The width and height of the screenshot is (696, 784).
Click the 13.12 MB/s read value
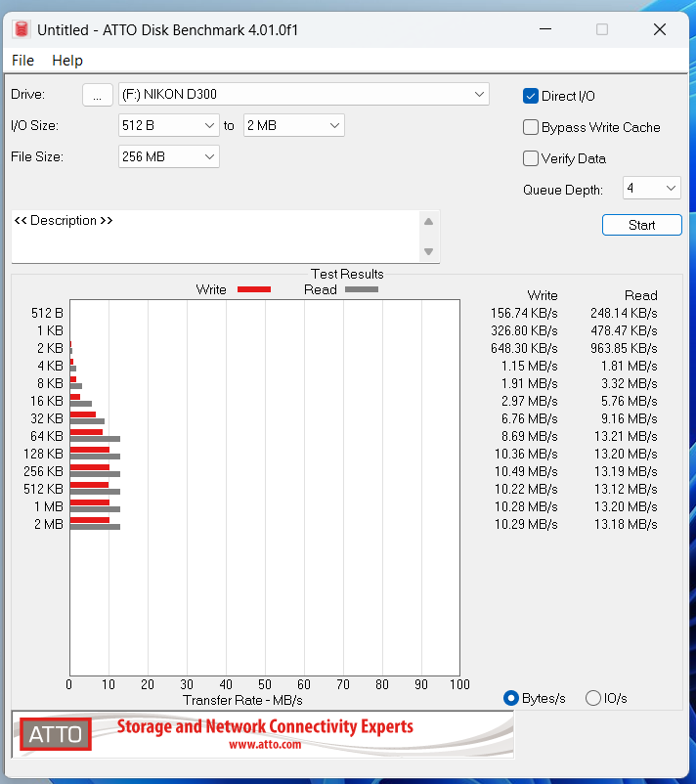[626, 490]
